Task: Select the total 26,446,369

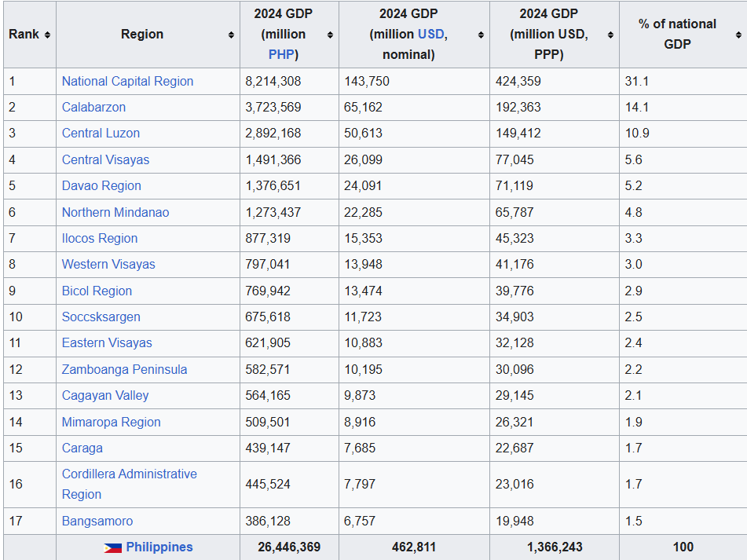Action: [289, 547]
